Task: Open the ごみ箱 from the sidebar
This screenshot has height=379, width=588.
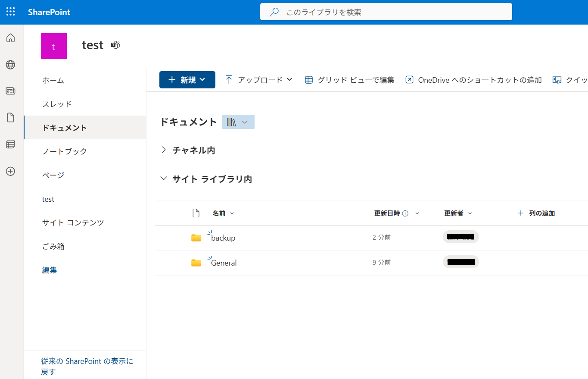Action: 53,246
